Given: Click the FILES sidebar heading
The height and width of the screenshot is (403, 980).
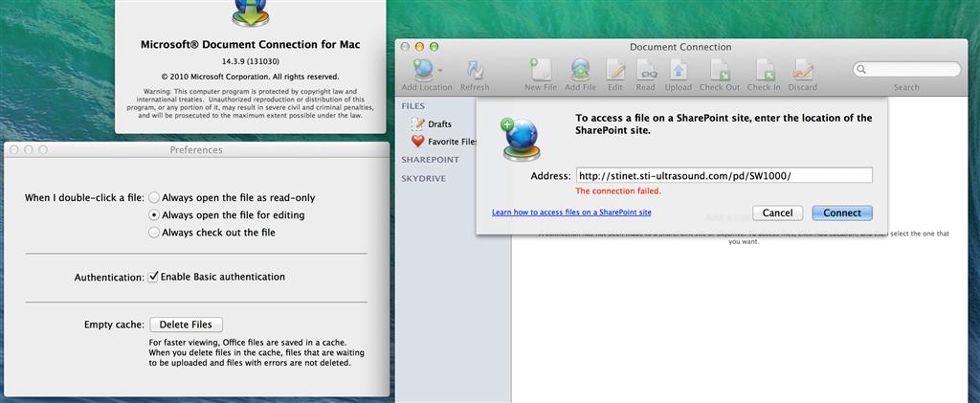Looking at the screenshot, I should 413,106.
